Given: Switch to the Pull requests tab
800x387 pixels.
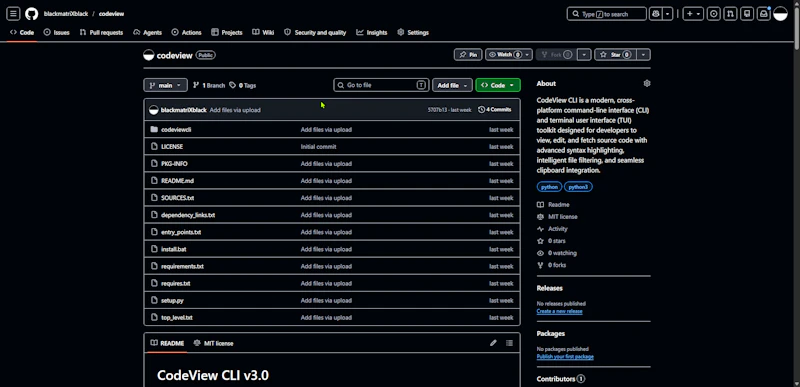Looking at the screenshot, I should coord(101,33).
